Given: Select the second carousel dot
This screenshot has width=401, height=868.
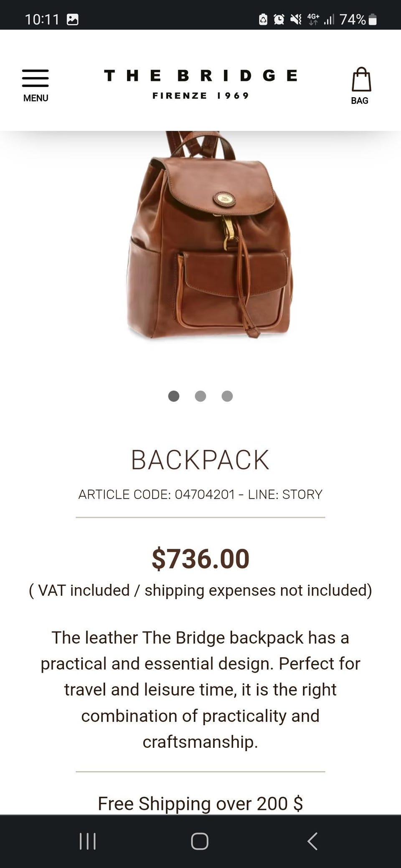Looking at the screenshot, I should coord(200,396).
